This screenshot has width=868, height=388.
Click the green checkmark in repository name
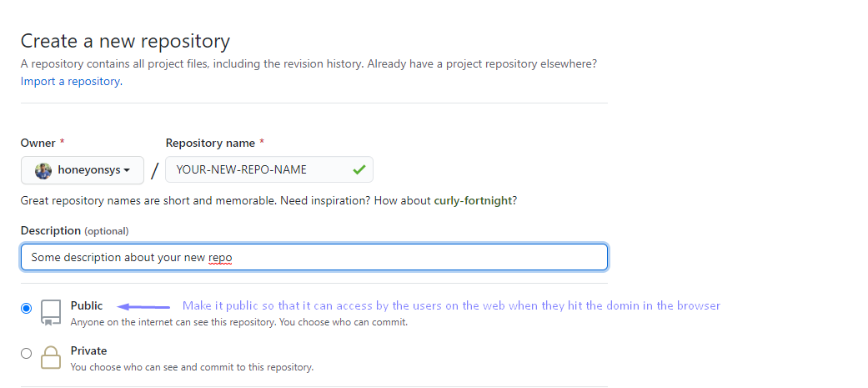click(359, 170)
